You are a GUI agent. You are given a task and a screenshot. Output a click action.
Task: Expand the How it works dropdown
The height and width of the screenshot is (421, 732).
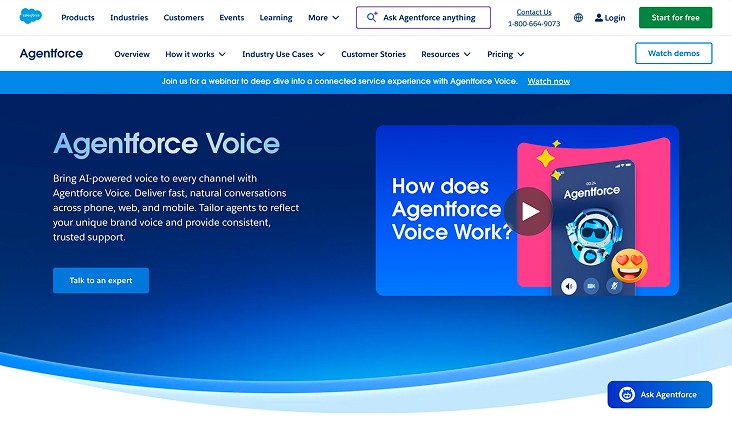(222, 54)
